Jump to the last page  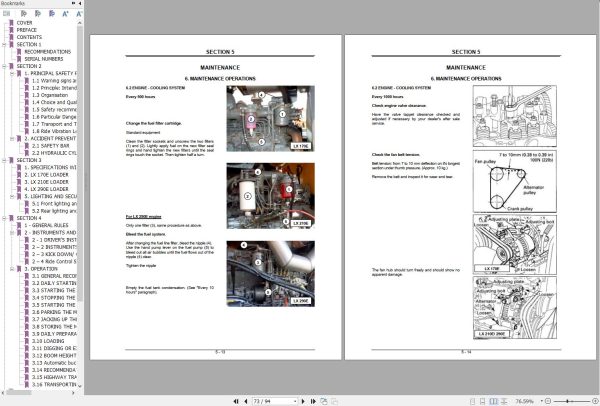coord(313,401)
